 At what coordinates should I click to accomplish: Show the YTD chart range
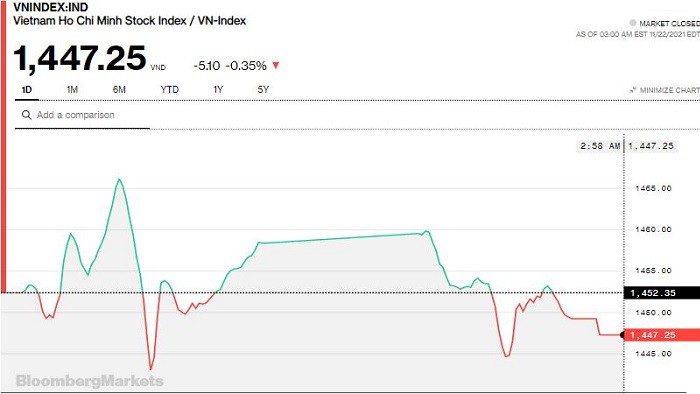(x=170, y=90)
